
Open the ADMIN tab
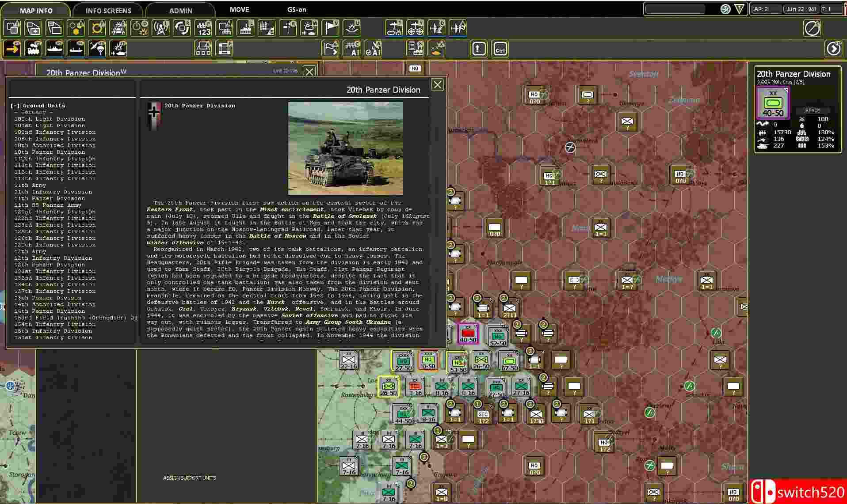point(180,10)
